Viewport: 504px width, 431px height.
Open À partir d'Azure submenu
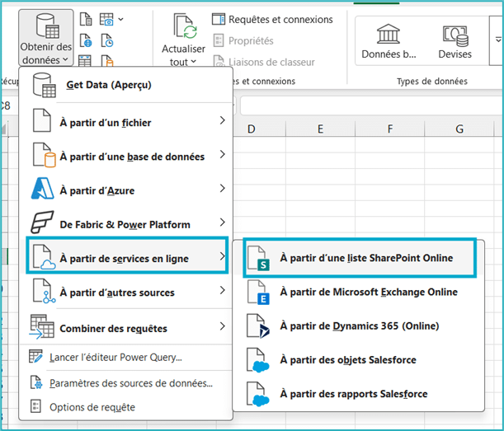point(125,190)
